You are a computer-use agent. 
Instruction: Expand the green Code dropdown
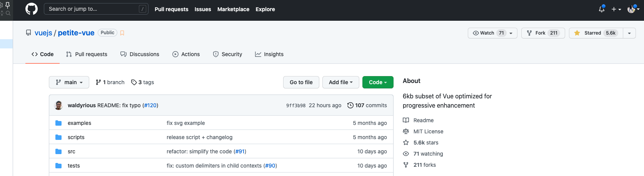point(378,82)
